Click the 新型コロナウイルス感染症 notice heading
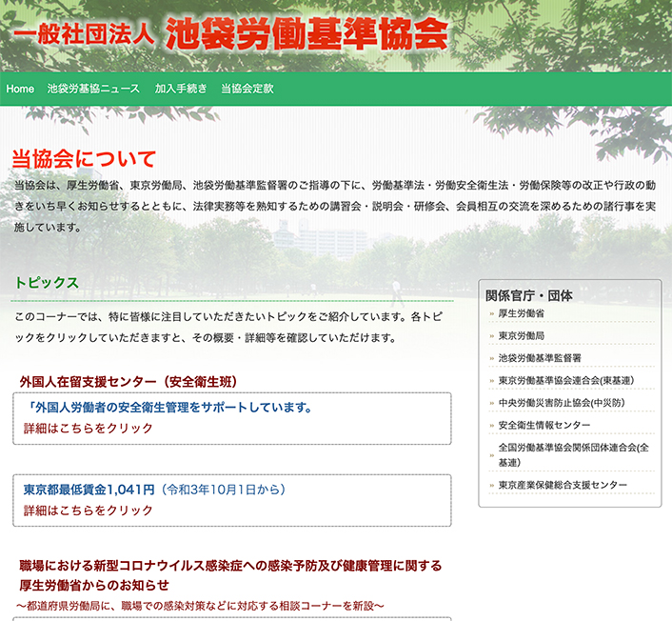672x621 pixels. coord(230,566)
